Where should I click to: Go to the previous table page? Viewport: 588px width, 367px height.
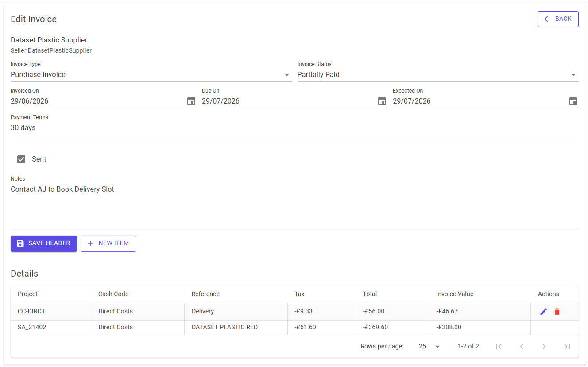pyautogui.click(x=522, y=347)
